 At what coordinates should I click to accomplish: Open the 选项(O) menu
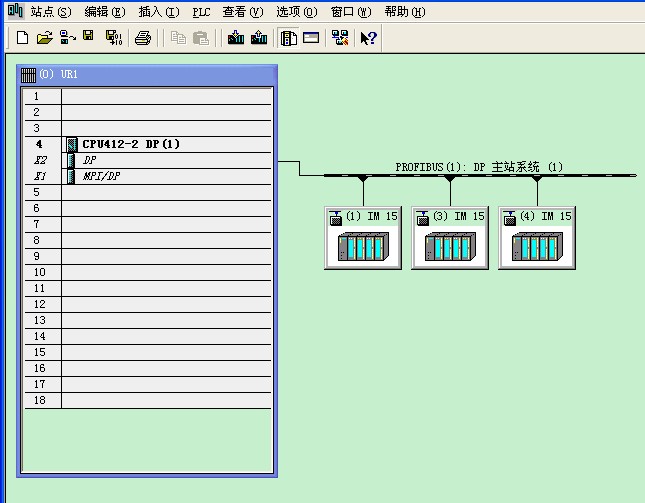click(x=296, y=12)
